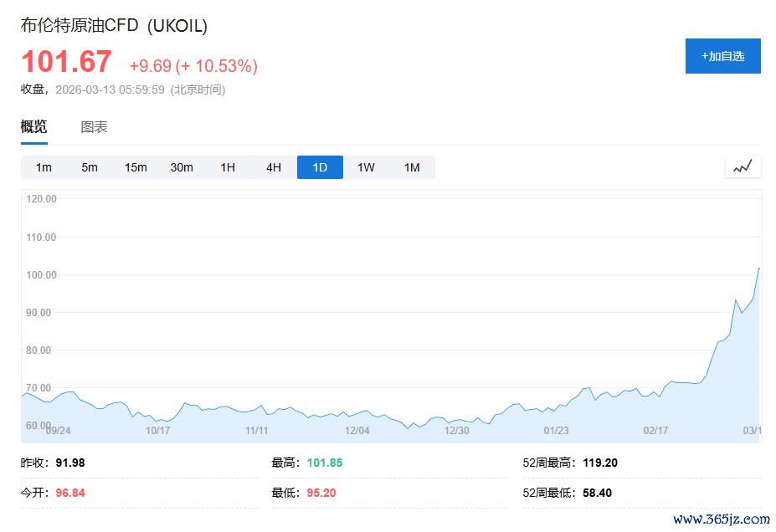
Task: Click the 70.00 y-axis label
Action: pyautogui.click(x=39, y=387)
